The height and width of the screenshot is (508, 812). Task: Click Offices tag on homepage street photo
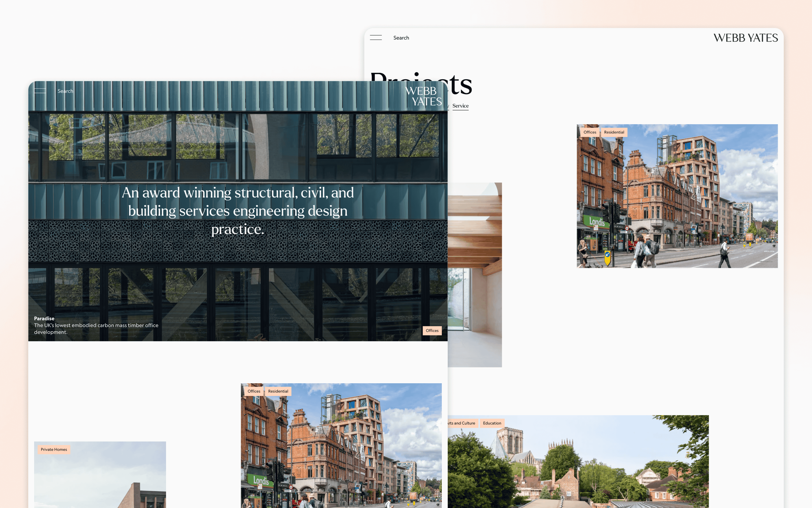point(254,391)
